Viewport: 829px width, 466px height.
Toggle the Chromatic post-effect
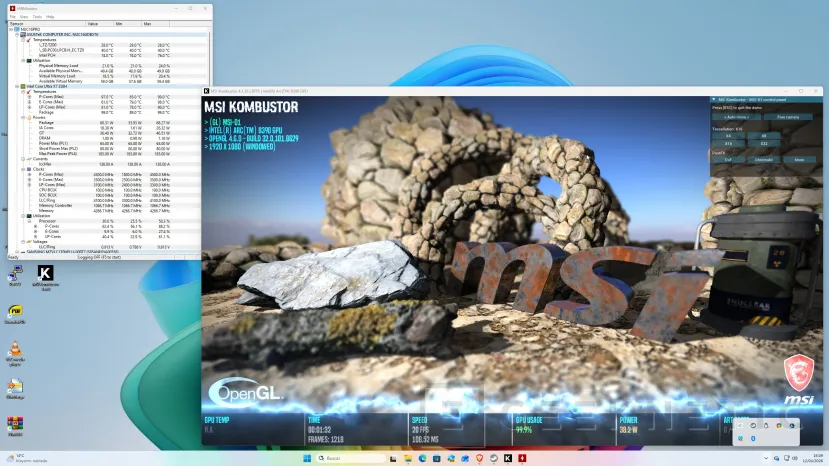click(x=764, y=159)
